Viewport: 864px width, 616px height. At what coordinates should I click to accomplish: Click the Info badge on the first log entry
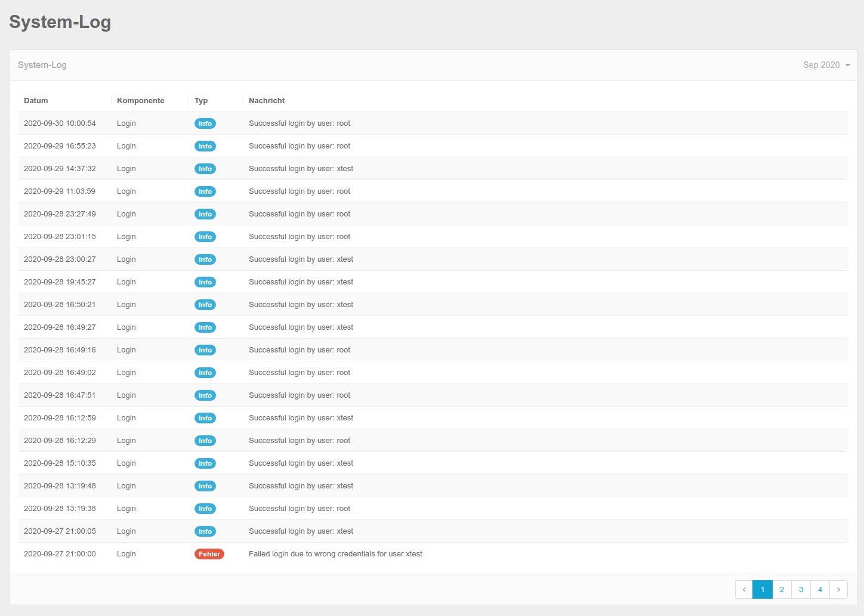205,123
